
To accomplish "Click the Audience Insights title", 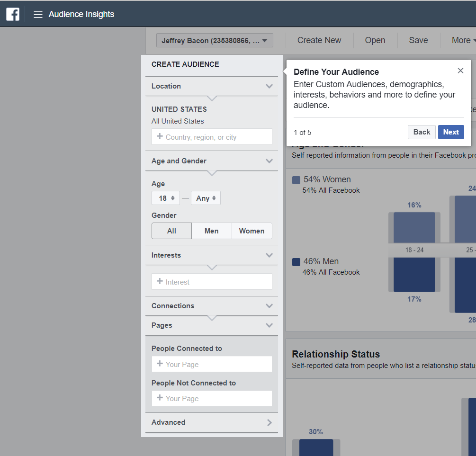I will pos(81,14).
